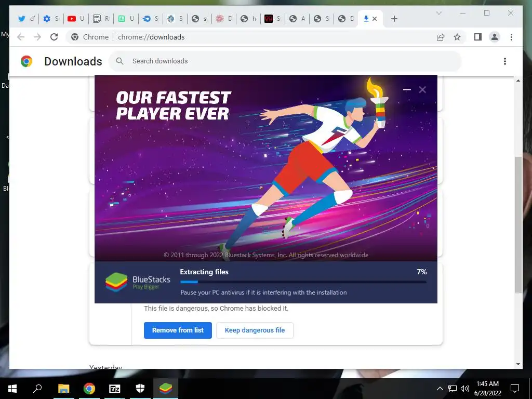
Task: Open 7-Zip from the taskbar
Action: coord(115,389)
